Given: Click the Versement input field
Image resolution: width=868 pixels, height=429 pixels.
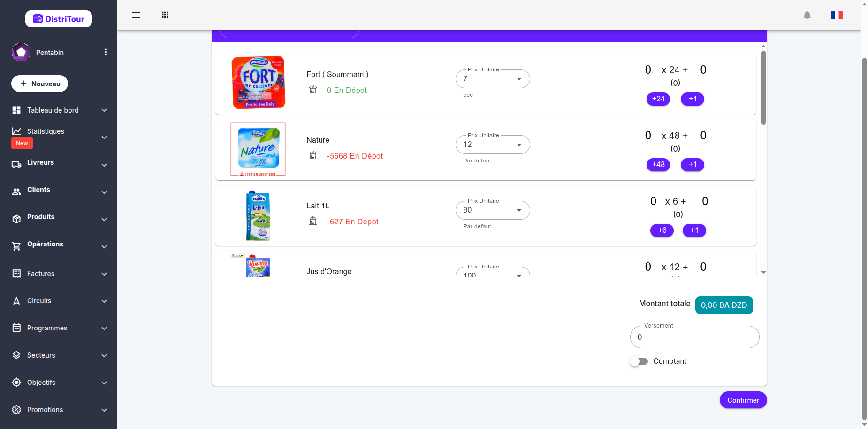Looking at the screenshot, I should (x=694, y=337).
